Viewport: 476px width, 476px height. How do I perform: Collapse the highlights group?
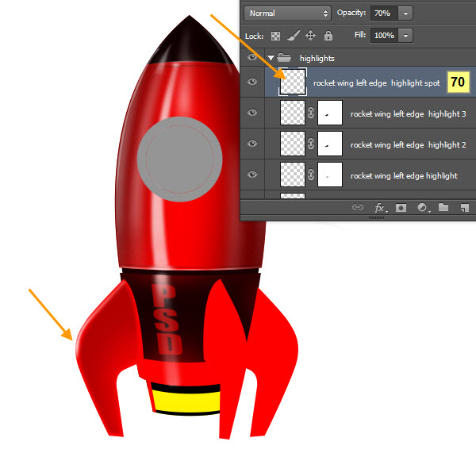271,58
